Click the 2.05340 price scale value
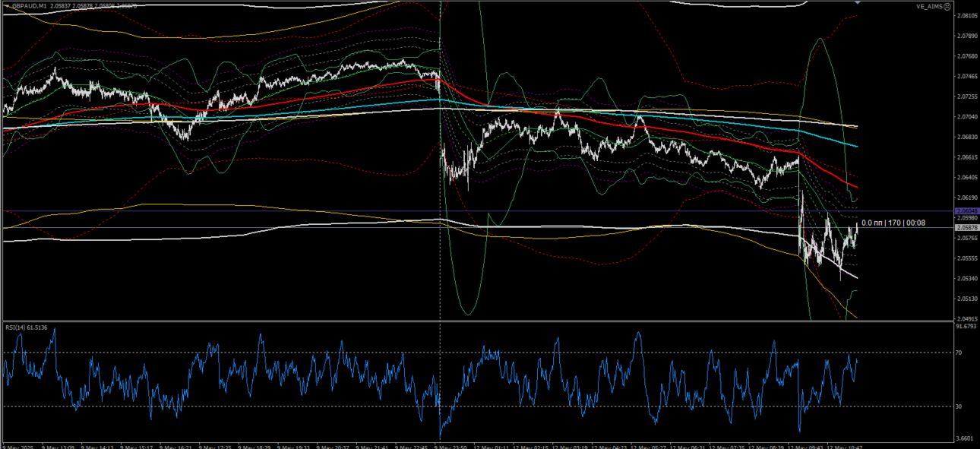This screenshot has width=980, height=449. pyautogui.click(x=967, y=278)
